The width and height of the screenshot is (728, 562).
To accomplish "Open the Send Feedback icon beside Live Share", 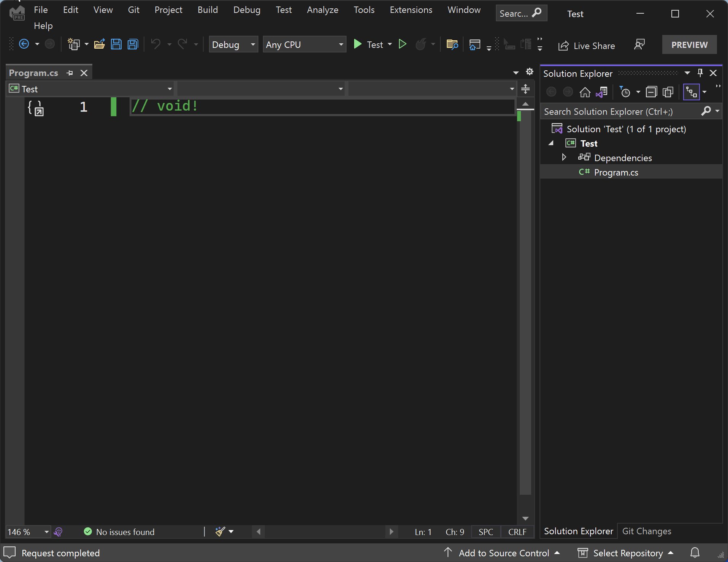I will [x=639, y=45].
